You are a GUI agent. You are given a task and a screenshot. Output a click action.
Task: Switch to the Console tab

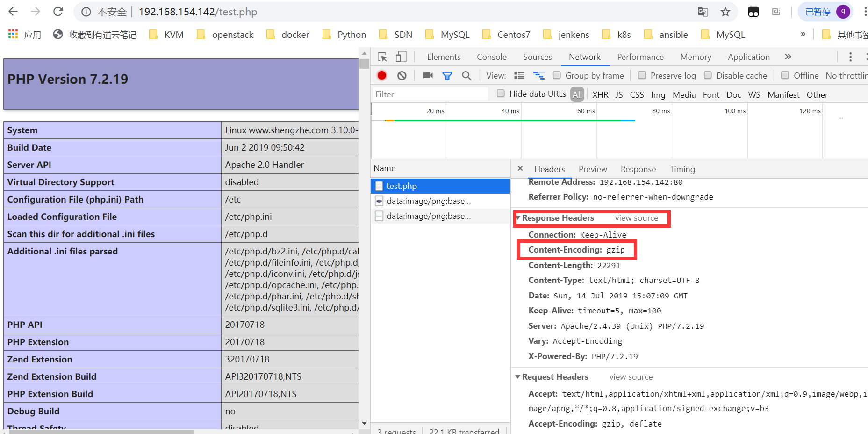(492, 57)
